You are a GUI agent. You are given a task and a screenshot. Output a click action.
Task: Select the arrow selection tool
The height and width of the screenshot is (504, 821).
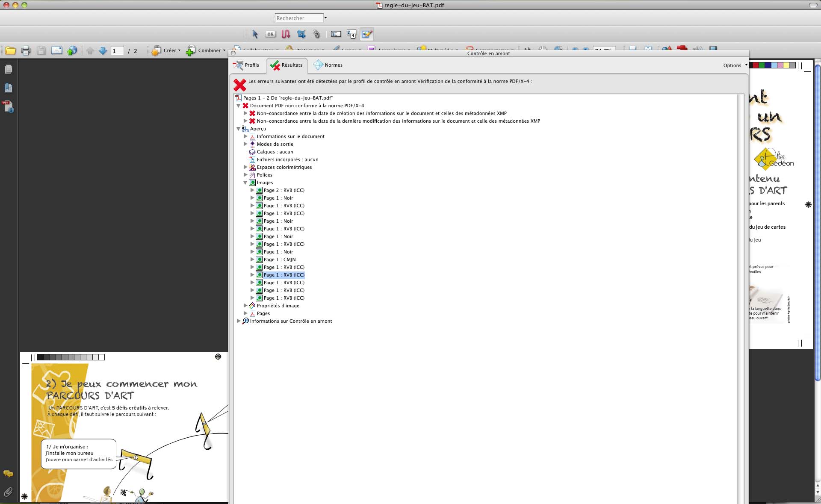click(255, 34)
